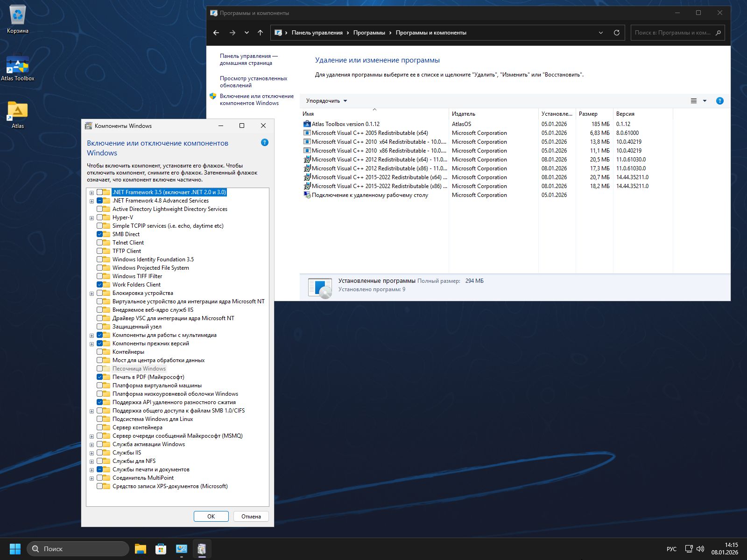Open the Упорядочить dropdown
747x560 pixels.
[x=326, y=101]
